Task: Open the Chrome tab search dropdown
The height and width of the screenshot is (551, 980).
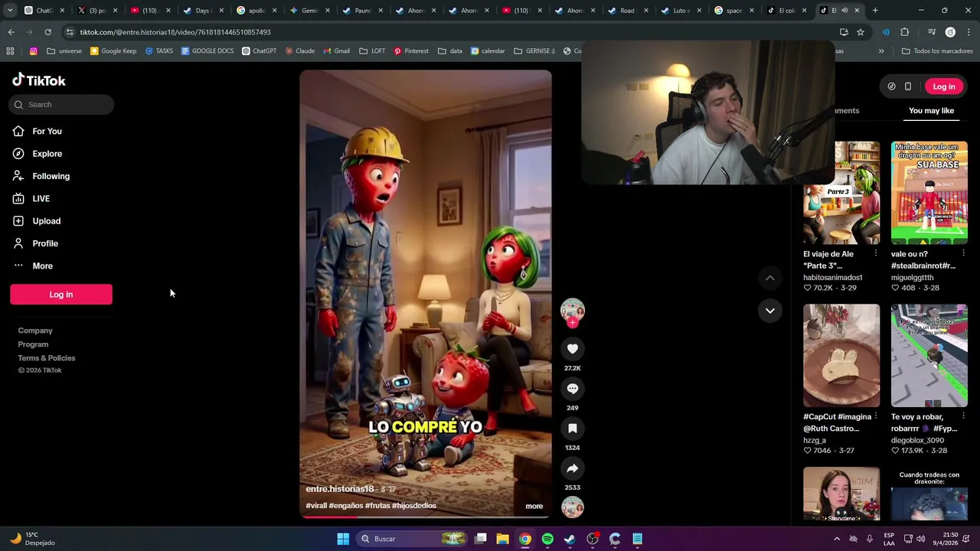Action: (10, 11)
